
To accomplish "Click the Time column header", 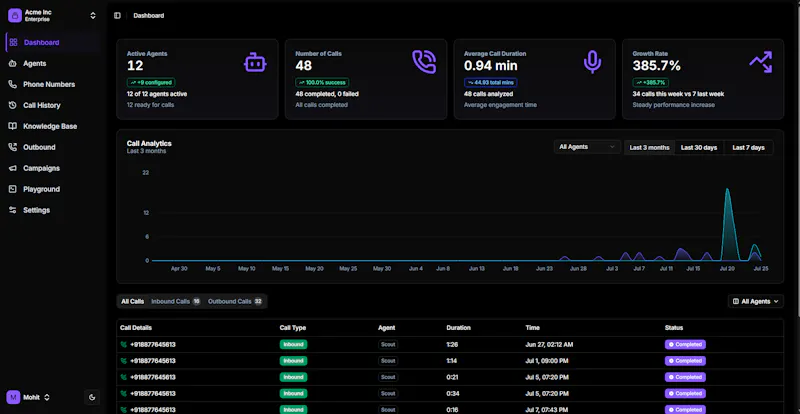I will (x=532, y=328).
